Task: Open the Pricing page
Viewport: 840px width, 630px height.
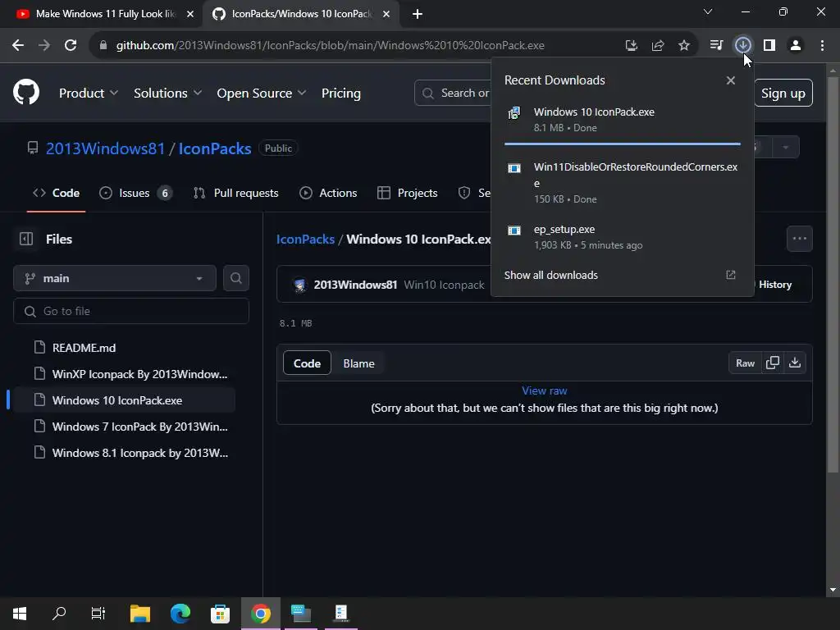Action: pyautogui.click(x=340, y=94)
